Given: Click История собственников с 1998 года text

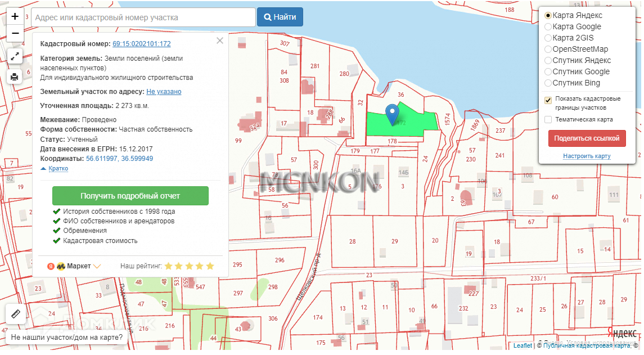Looking at the screenshot, I should pos(119,212).
